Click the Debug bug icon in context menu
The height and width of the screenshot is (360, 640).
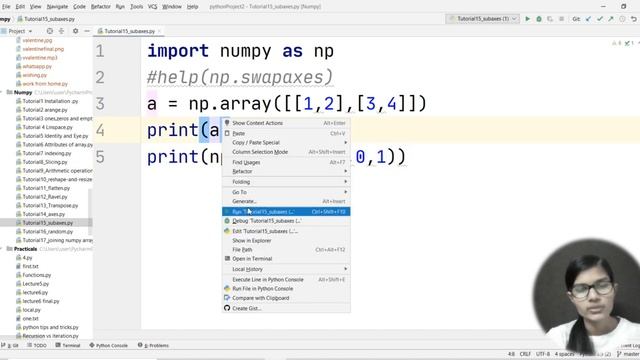[x=227, y=221]
